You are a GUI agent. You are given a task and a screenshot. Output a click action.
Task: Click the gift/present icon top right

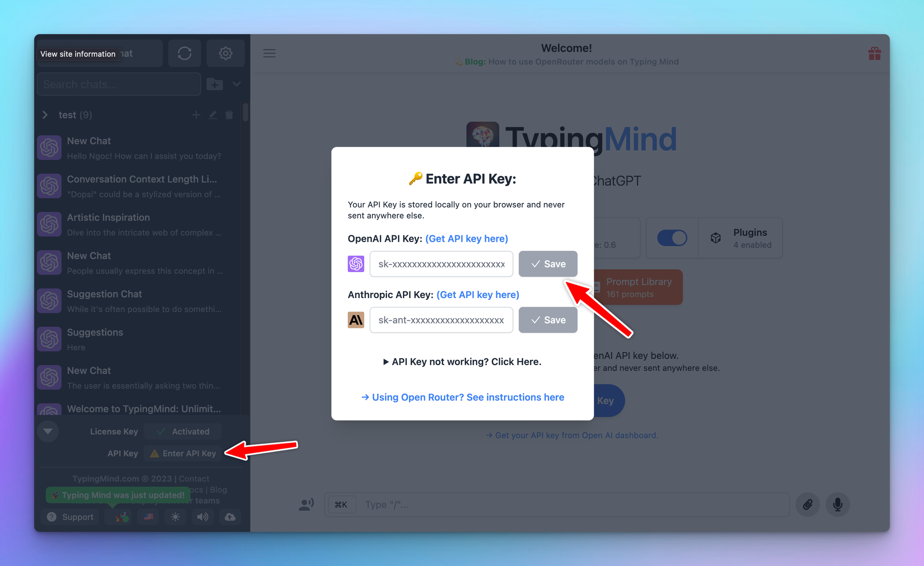(x=875, y=53)
